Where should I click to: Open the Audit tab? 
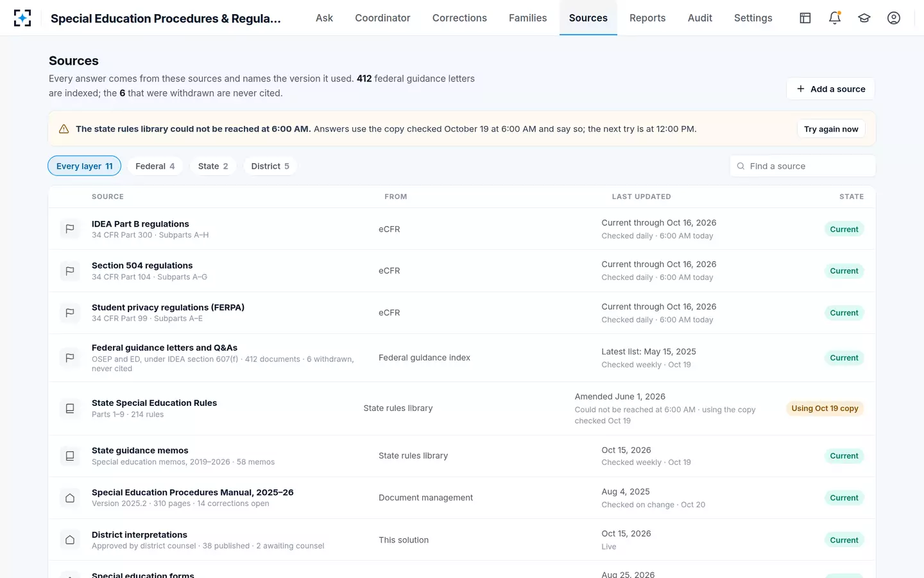[700, 18]
